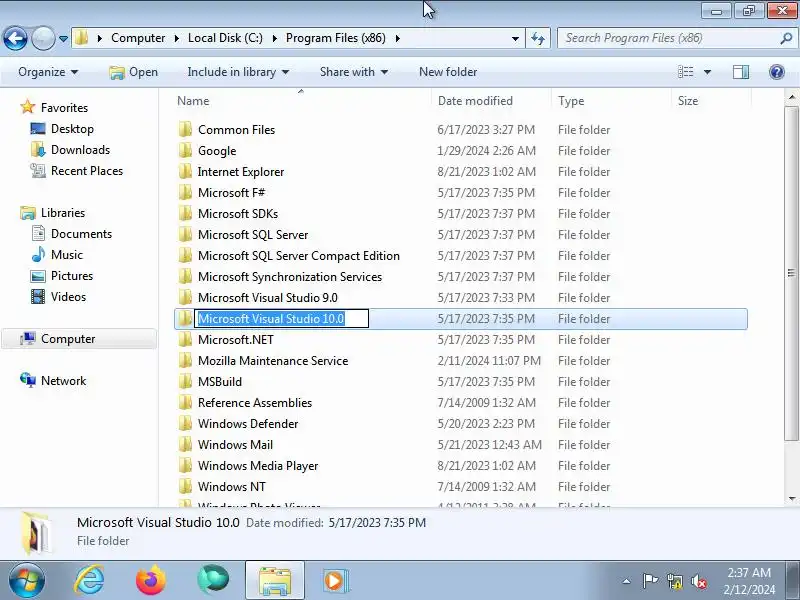Select the Microsoft SQL Server folder icon
The width and height of the screenshot is (800, 600).
pyautogui.click(x=186, y=235)
